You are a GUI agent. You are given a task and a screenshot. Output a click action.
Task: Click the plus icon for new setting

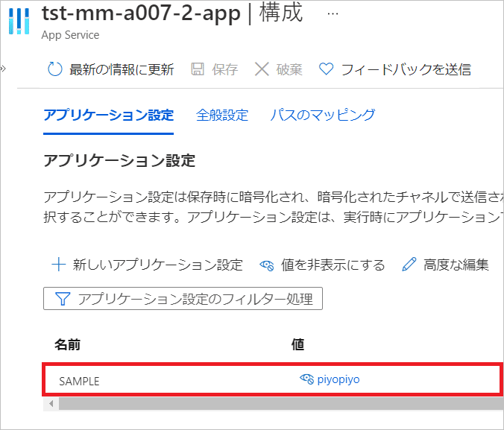click(x=58, y=265)
